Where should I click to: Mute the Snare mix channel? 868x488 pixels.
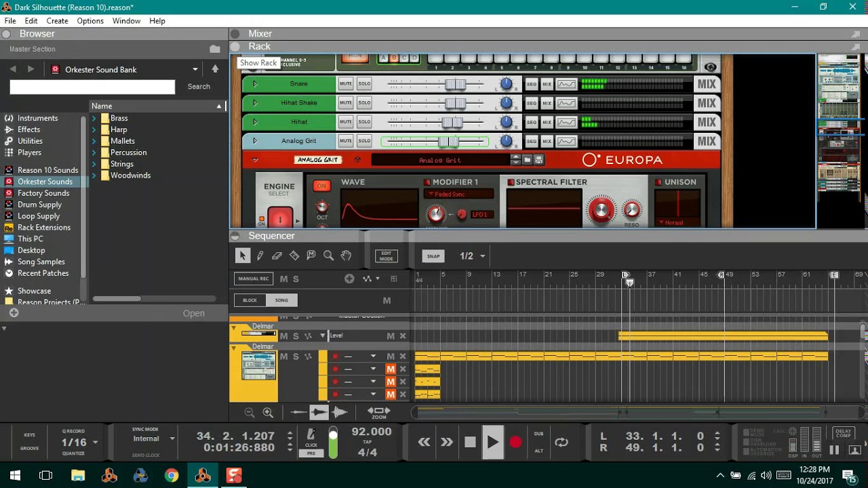(346, 84)
